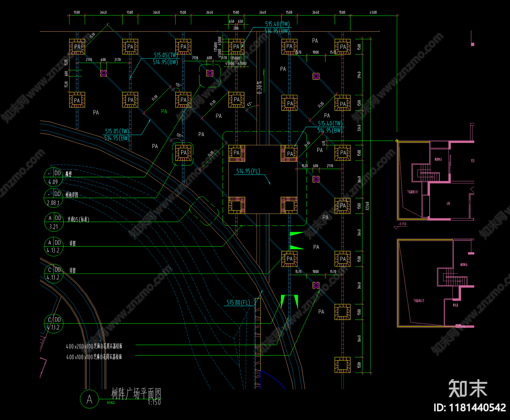Image resolution: width=510 pixels, height=420 pixels.
Task: Click the drawing title 树阵广场平面图
Action: pos(136,394)
